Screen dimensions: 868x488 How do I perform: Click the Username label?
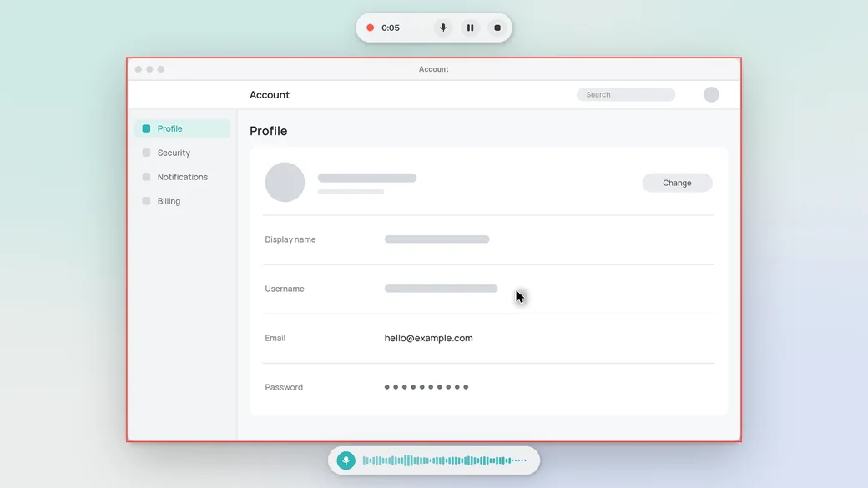285,289
